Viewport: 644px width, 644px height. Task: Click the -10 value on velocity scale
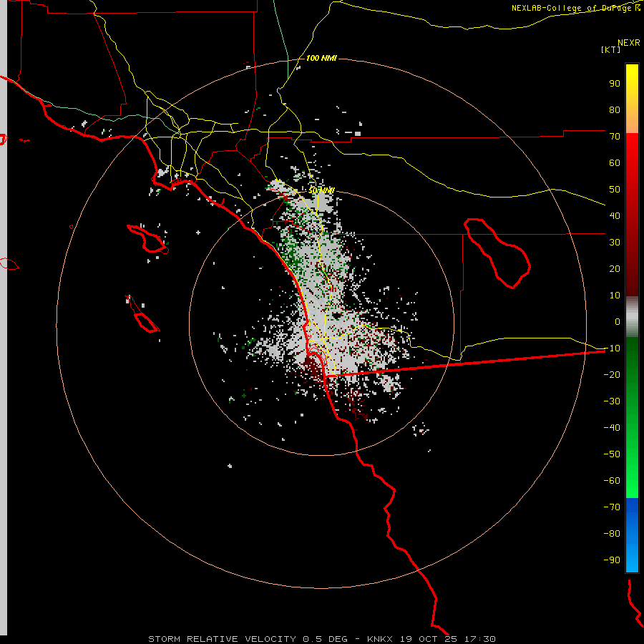(612, 348)
